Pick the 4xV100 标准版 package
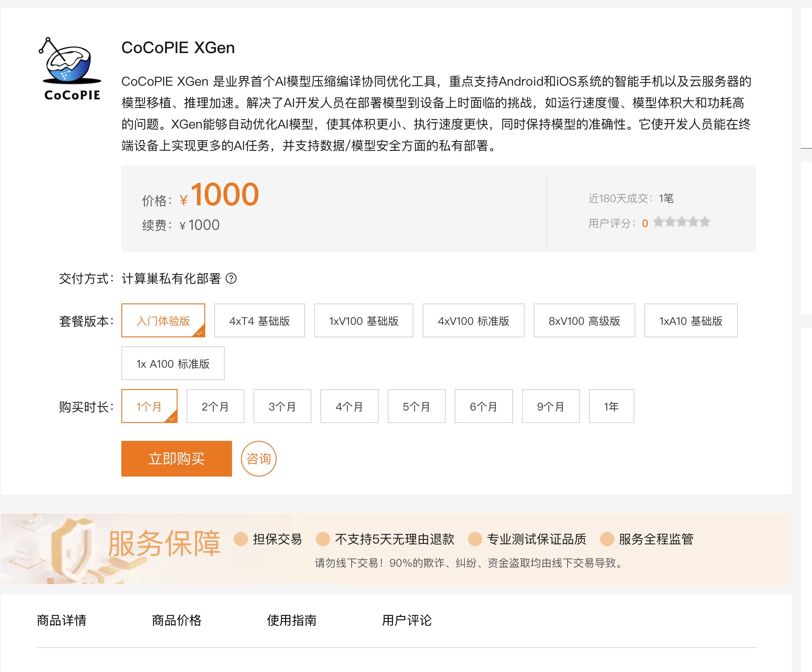This screenshot has width=812, height=672. pyautogui.click(x=473, y=320)
